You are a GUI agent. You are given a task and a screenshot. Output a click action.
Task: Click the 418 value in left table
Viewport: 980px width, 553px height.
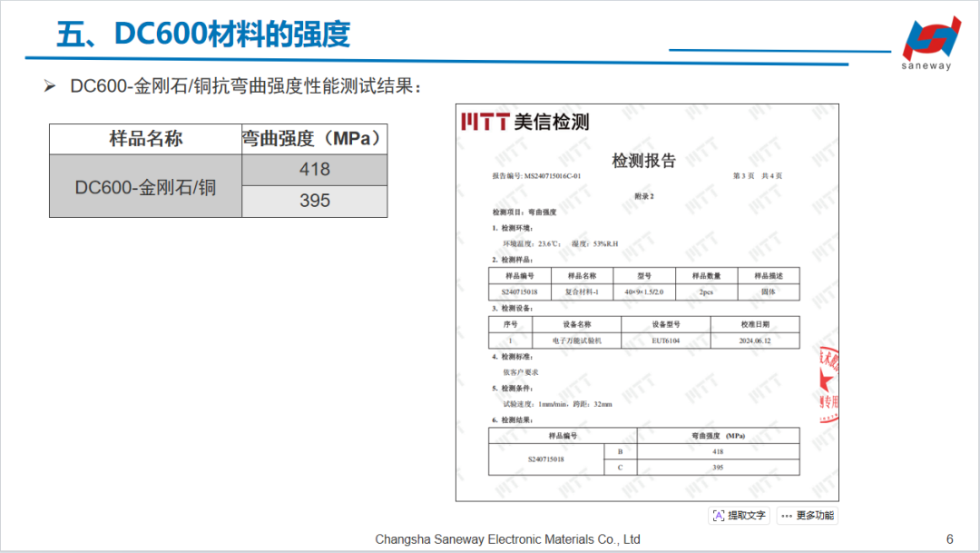[314, 170]
